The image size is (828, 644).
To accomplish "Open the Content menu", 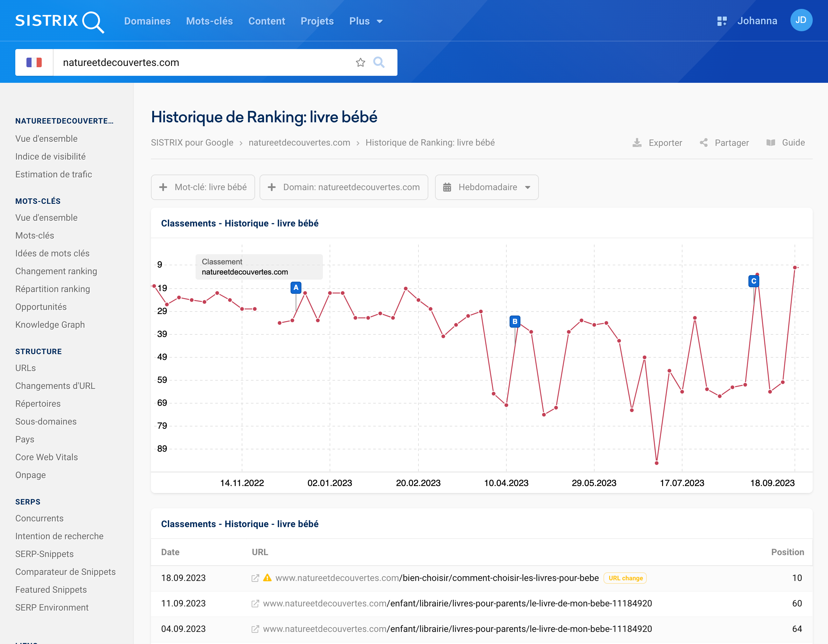I will [267, 21].
